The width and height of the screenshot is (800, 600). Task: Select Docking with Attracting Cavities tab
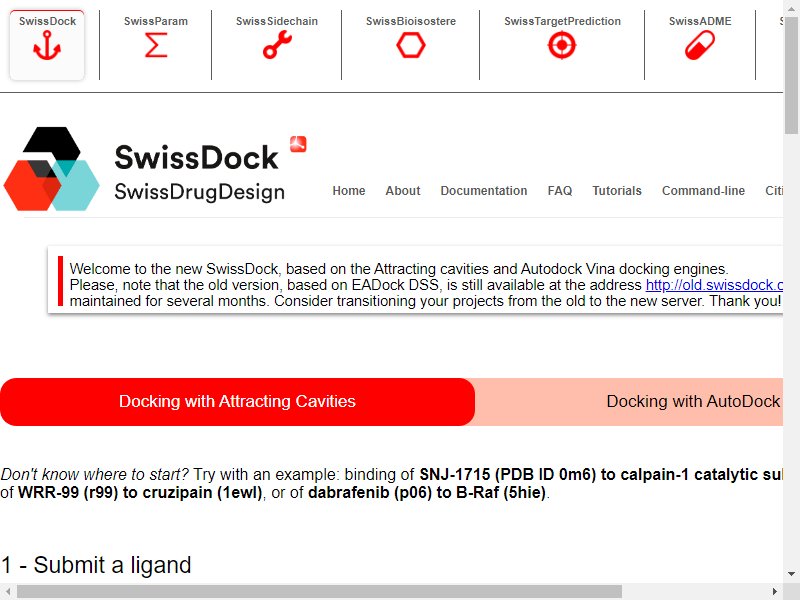point(237,402)
